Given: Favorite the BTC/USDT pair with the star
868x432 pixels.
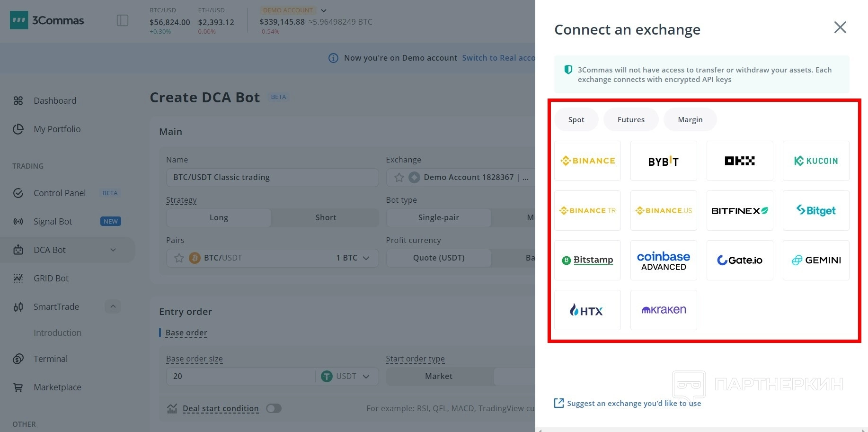Looking at the screenshot, I should (x=179, y=258).
